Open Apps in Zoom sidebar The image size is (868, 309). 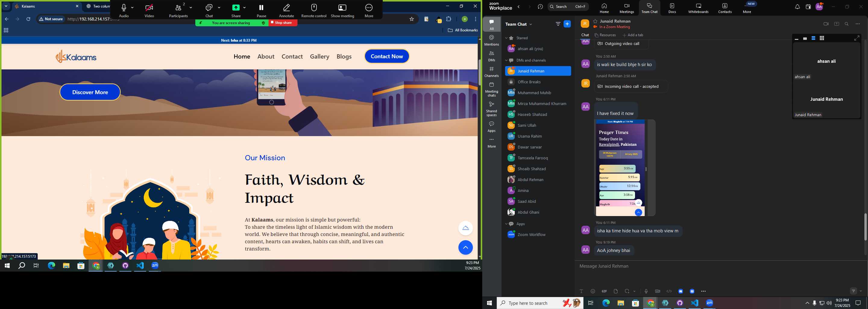click(492, 126)
